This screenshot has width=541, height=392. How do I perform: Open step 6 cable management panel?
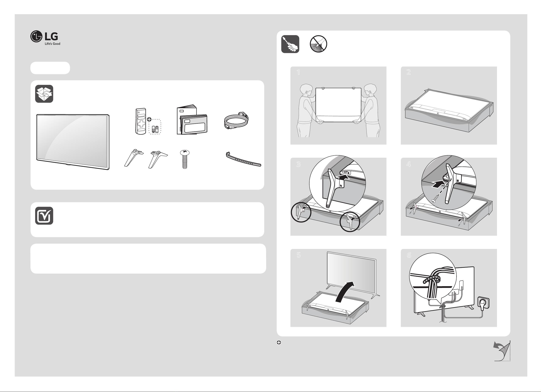(x=449, y=288)
